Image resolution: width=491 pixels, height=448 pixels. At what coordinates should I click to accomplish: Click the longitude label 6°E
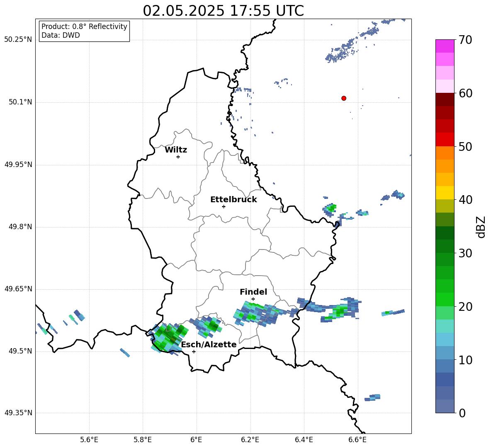click(x=196, y=440)
